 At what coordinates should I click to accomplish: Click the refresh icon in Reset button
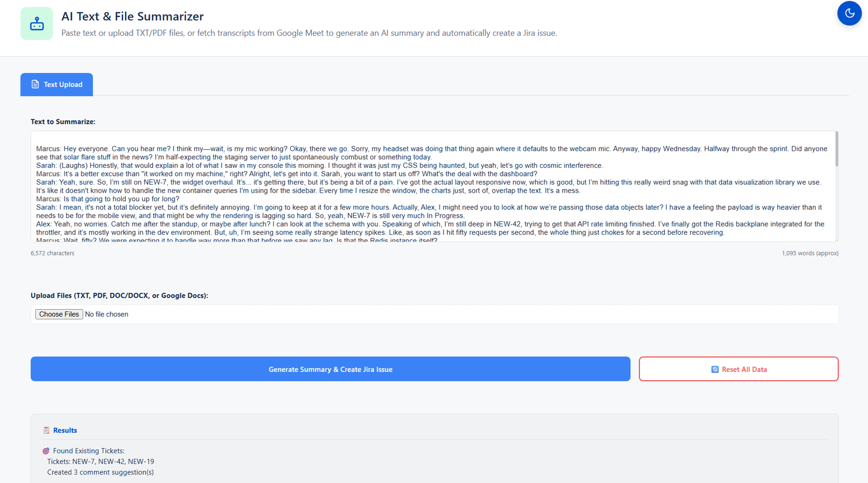[715, 369]
